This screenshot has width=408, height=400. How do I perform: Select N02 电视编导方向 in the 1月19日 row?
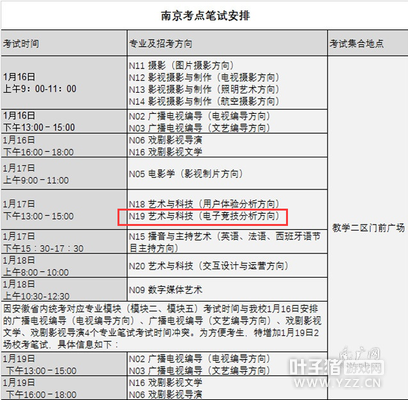[199, 359]
